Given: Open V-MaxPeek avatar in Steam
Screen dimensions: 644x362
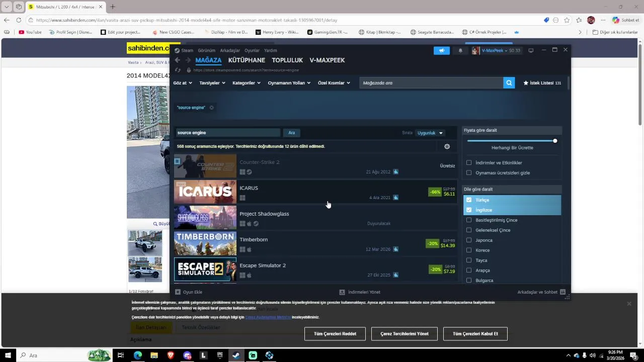Looking at the screenshot, I should tap(475, 50).
